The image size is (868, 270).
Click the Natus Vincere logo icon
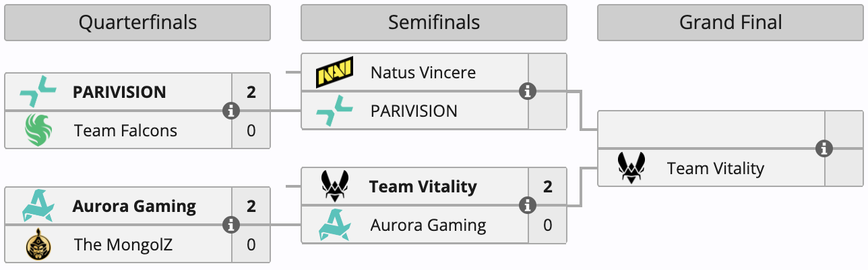click(x=335, y=72)
